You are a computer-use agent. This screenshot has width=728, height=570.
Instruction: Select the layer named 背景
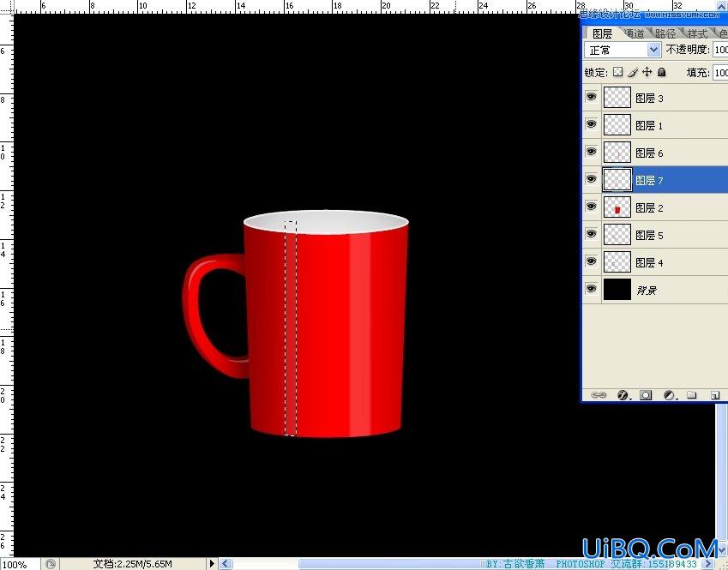click(x=647, y=290)
